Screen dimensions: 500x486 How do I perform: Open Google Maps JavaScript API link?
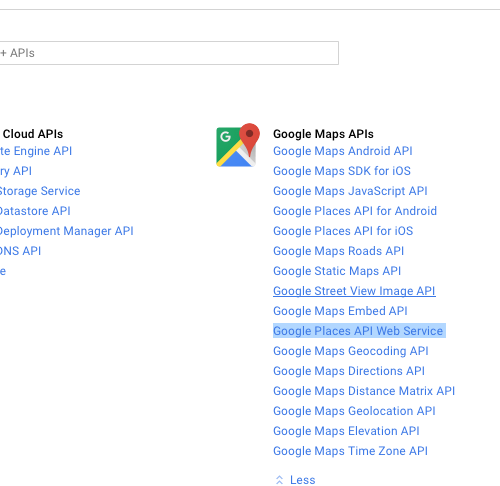[350, 191]
